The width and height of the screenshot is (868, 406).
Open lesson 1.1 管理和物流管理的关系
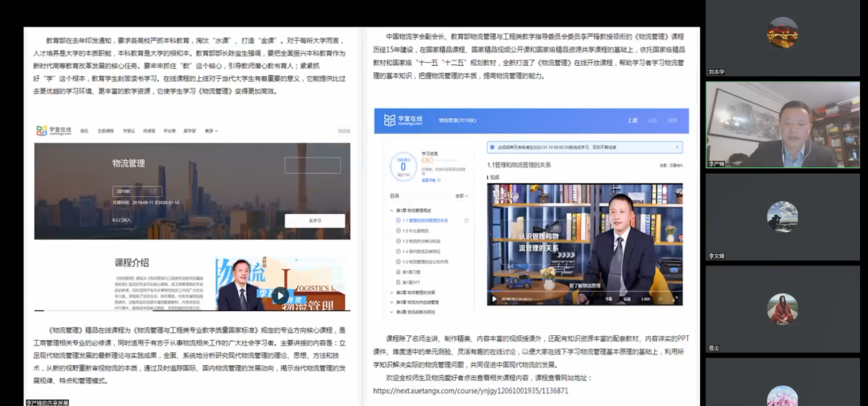pyautogui.click(x=422, y=220)
